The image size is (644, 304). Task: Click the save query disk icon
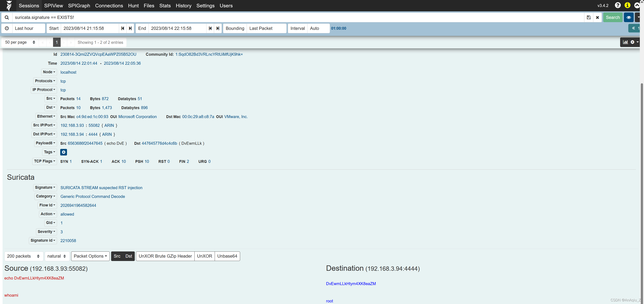[x=589, y=18]
